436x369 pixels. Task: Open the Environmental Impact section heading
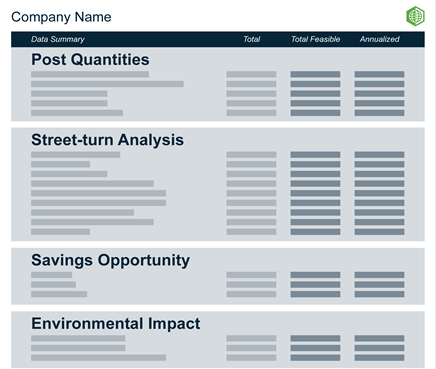[x=116, y=323]
